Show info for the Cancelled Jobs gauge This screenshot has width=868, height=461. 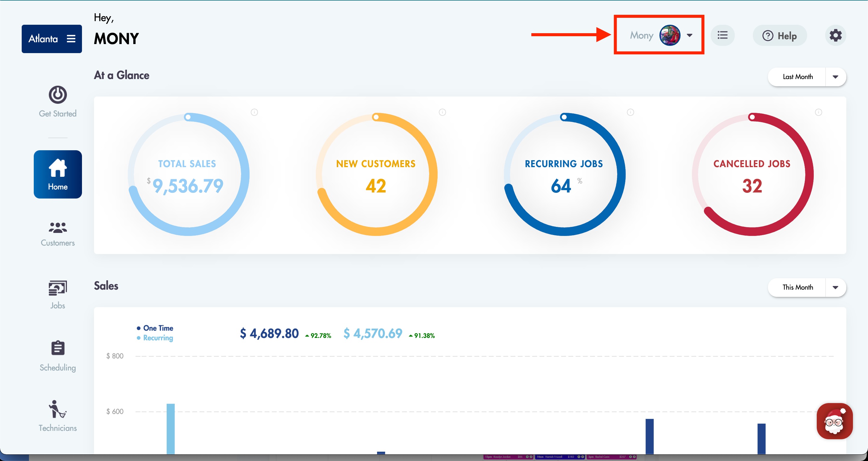[819, 112]
